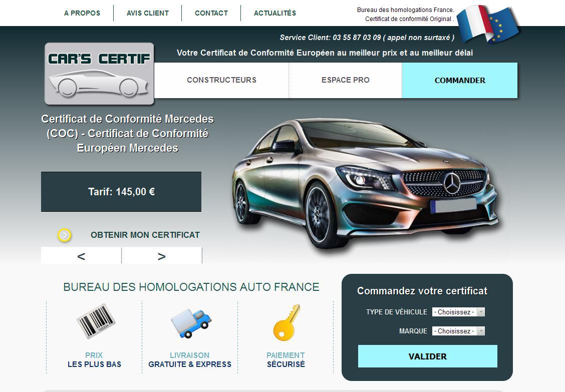Click the barcode icon for lowest prices

(96, 321)
